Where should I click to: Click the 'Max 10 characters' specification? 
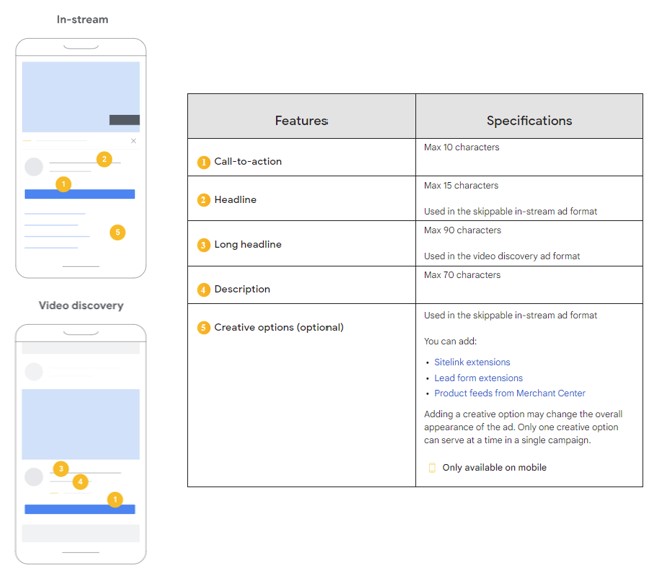(462, 147)
